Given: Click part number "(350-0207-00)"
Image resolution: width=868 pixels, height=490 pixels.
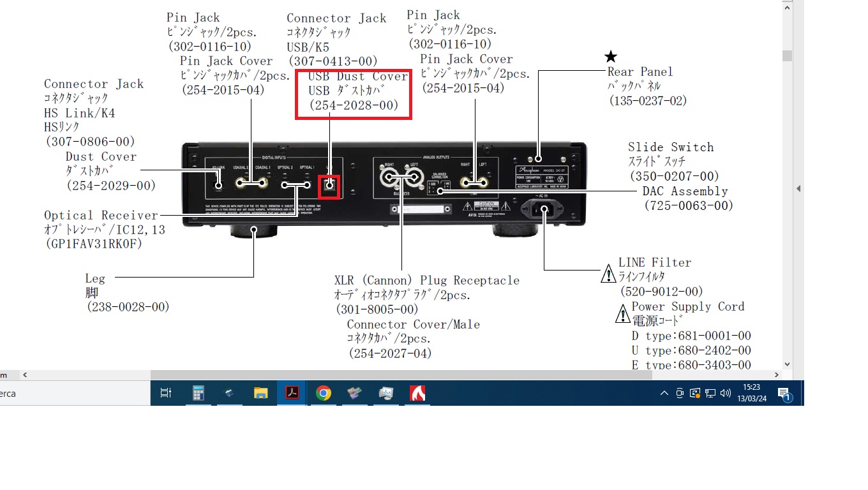Looking at the screenshot, I should click(x=674, y=176).
